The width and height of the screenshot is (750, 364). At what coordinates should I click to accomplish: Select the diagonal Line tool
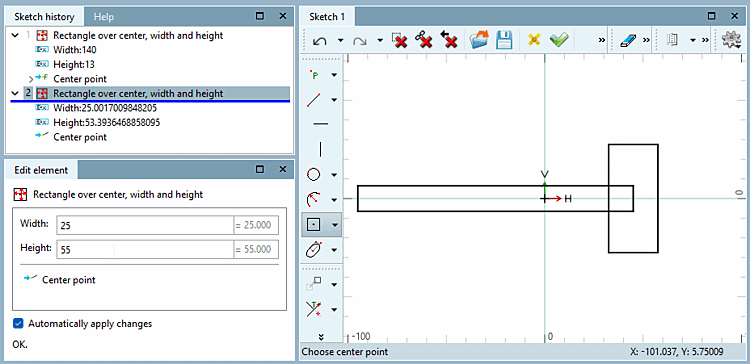pos(314,100)
